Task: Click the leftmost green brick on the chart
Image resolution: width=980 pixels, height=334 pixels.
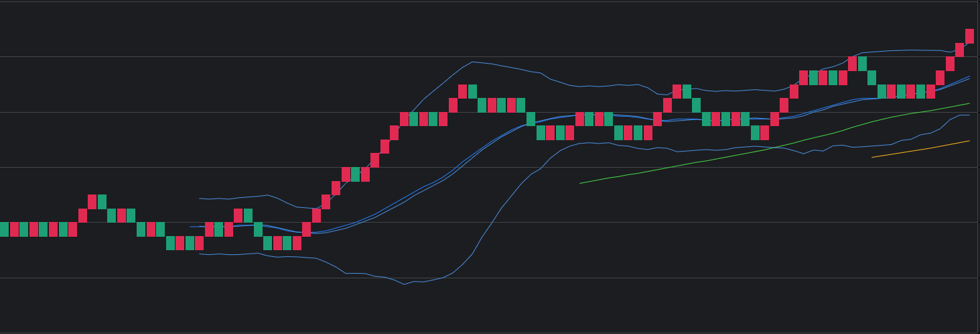Action: click(4, 229)
